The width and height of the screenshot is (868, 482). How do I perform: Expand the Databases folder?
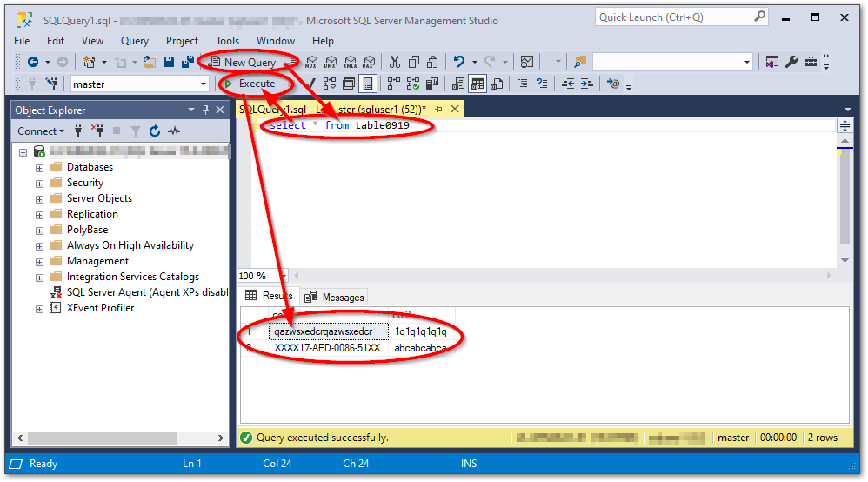(39, 168)
